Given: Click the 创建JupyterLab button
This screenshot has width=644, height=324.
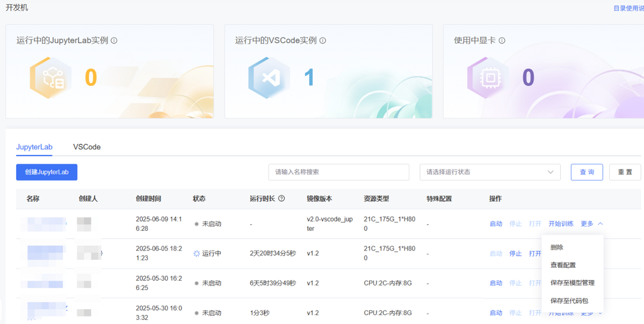Looking at the screenshot, I should tap(47, 172).
